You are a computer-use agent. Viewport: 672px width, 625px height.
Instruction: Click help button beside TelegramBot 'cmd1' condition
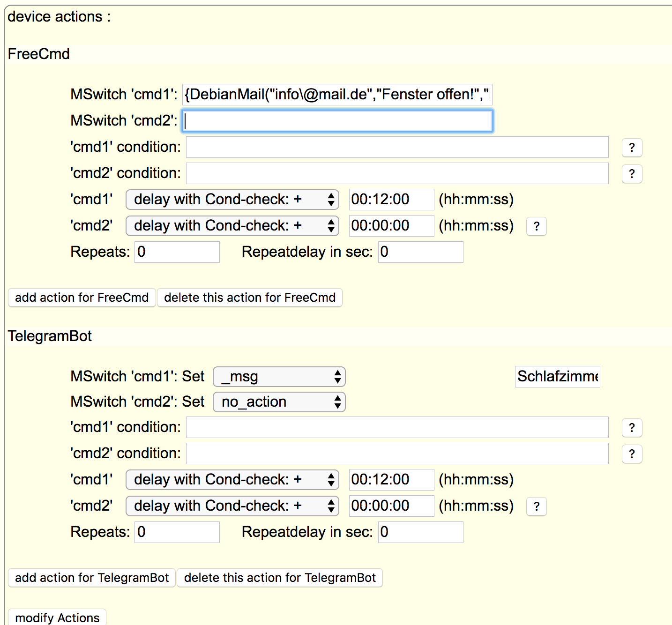point(632,428)
